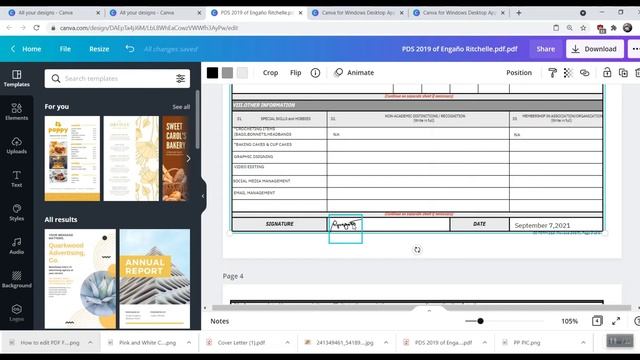The image size is (640, 360).
Task: Go back in browser history
Action: tap(9, 28)
